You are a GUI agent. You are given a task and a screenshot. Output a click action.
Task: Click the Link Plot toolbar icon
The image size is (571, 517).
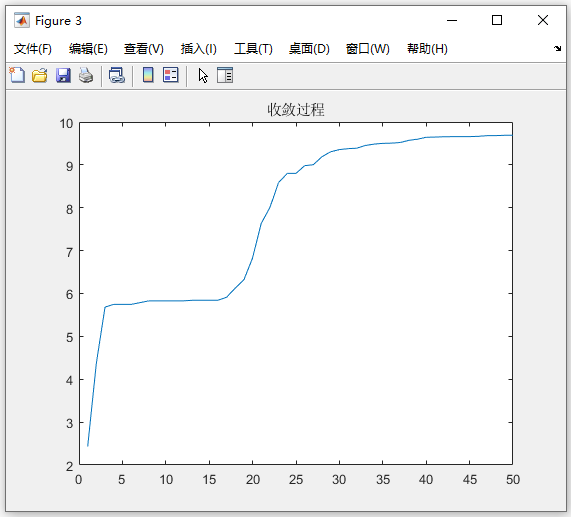[117, 75]
